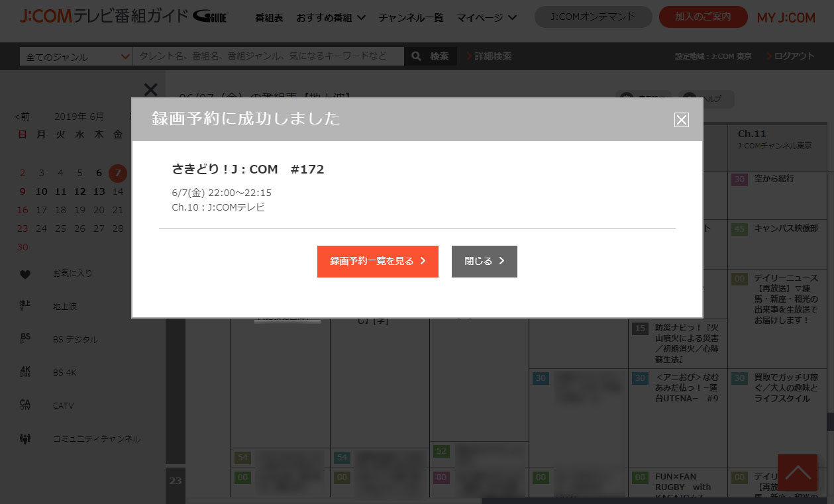Open お気に入り favorites with the heart icon

tap(25, 274)
